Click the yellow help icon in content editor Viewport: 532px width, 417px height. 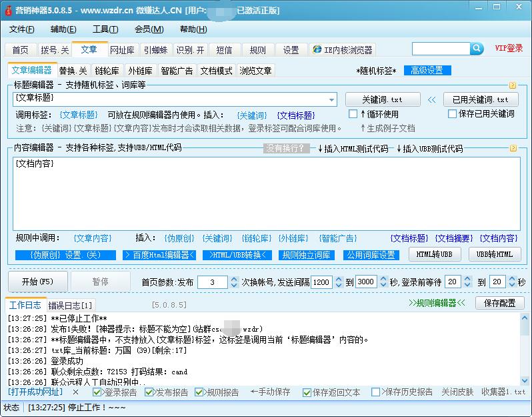point(513,148)
